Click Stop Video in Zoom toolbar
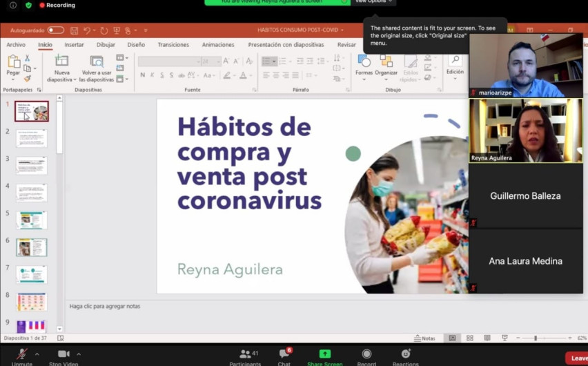 pos(63,357)
